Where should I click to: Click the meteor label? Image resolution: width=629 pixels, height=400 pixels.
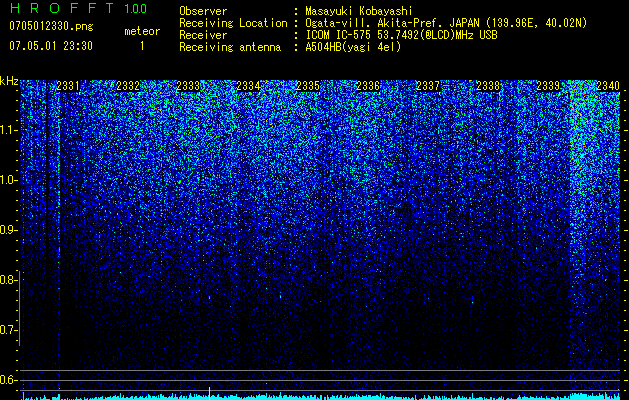click(142, 31)
